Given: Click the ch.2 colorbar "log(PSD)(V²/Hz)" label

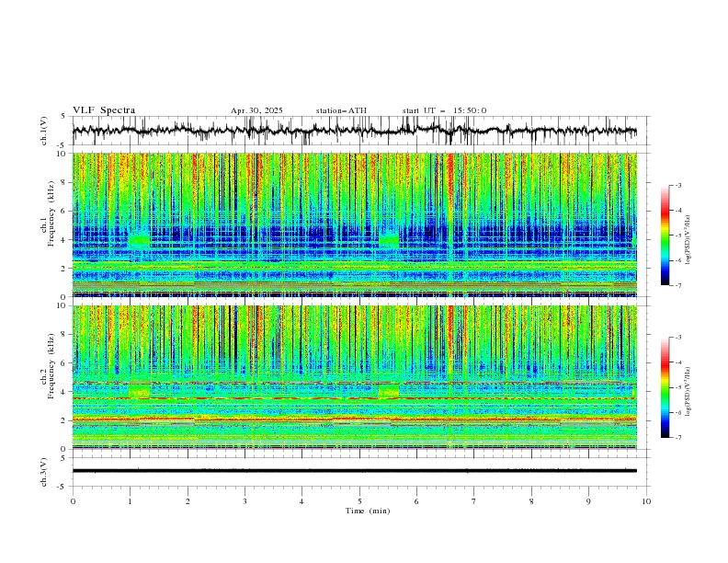Looking at the screenshot, I should coord(688,392).
